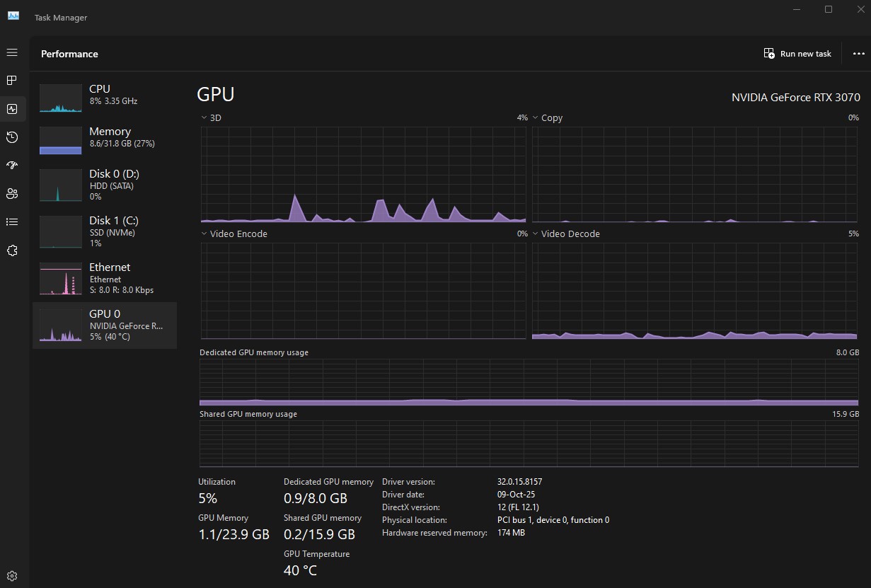Open the Services page icon

point(12,250)
